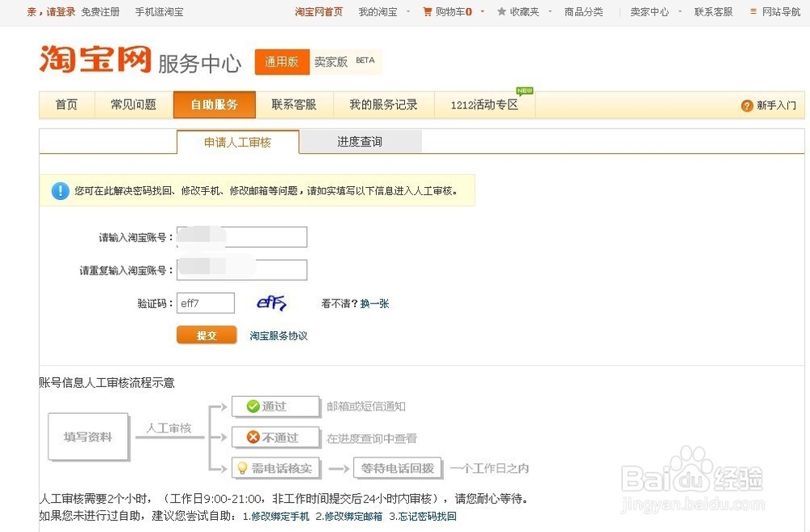Click the 亲，请登录 login link
This screenshot has height=532, width=810.
51,11
